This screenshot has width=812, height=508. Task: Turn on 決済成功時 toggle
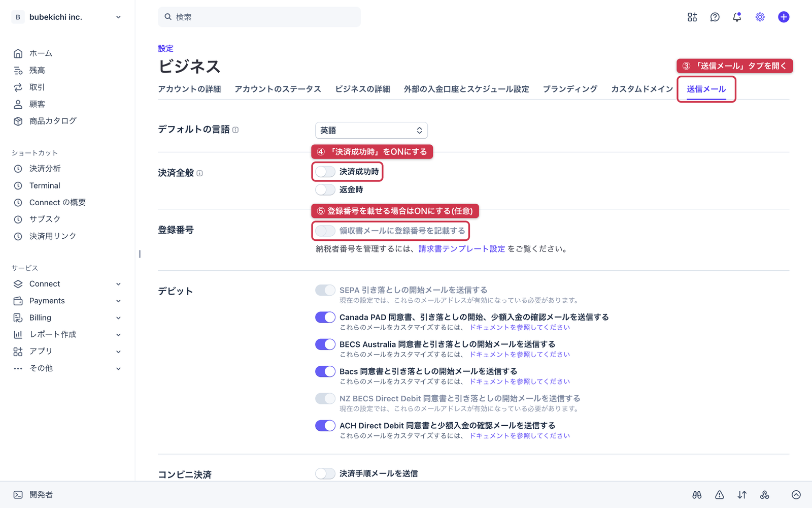point(325,172)
